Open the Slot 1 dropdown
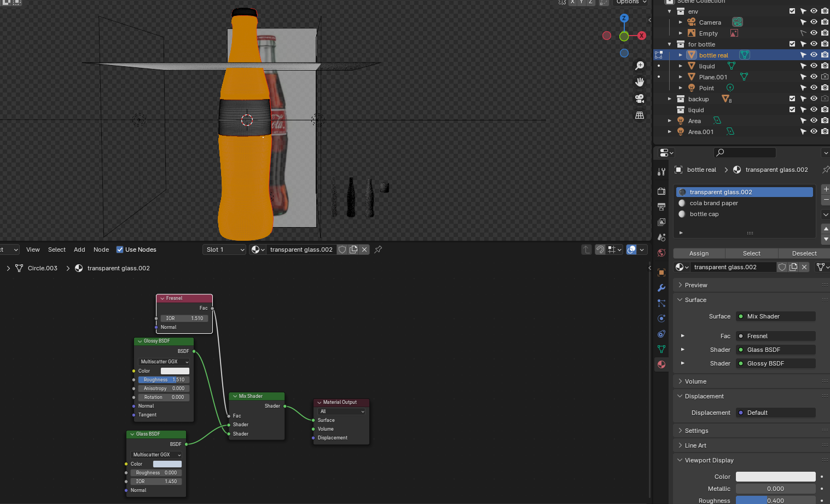The width and height of the screenshot is (830, 504). click(224, 250)
